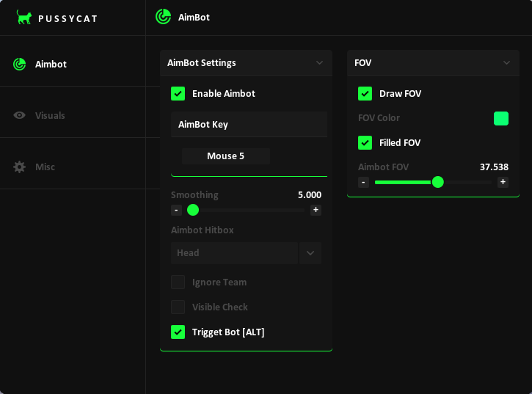Toggle the Trigger Bot [ALT] checkbox
This screenshot has height=394, width=532.
[x=178, y=332]
